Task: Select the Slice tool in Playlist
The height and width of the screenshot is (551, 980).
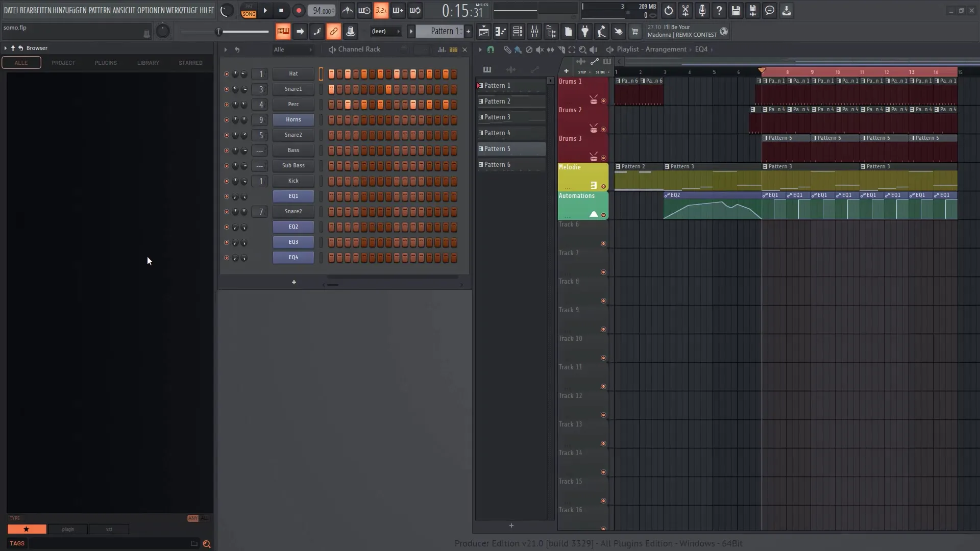Action: pyautogui.click(x=561, y=49)
